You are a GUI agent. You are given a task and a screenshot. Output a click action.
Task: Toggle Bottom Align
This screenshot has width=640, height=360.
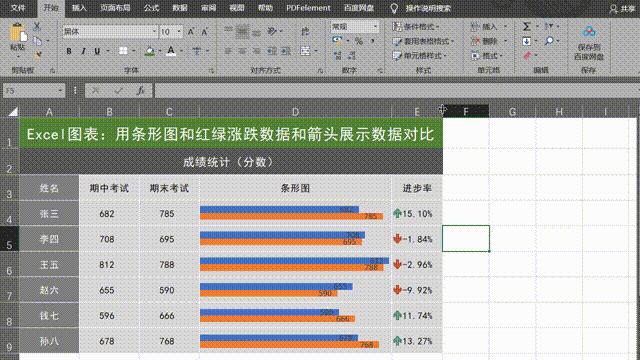coord(257,32)
